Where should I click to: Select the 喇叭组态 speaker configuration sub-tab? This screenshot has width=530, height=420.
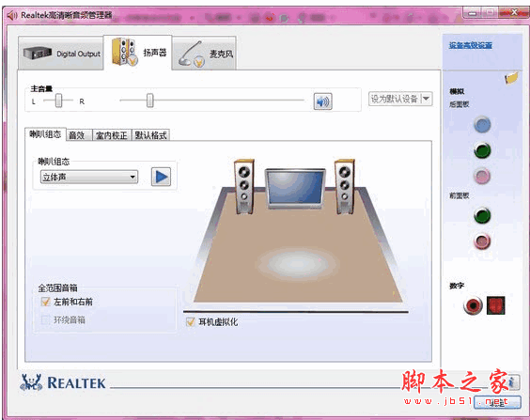45,134
